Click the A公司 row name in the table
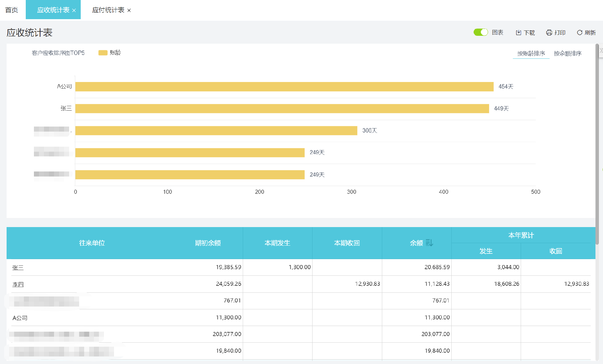 pos(20,318)
